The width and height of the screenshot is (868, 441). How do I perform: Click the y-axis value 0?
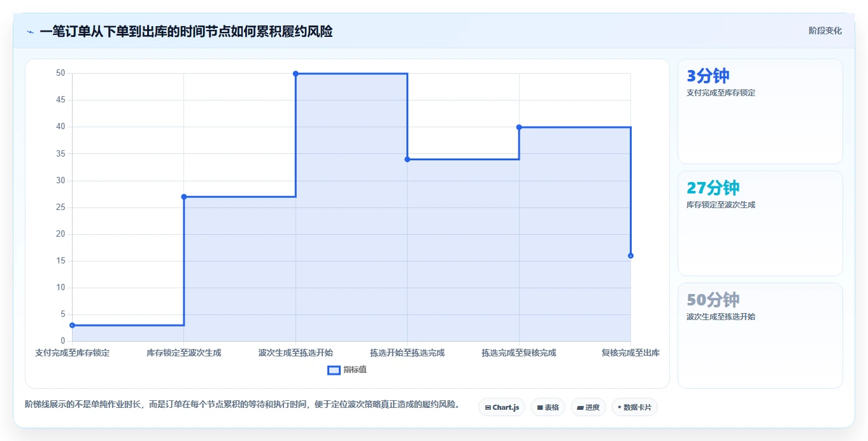pos(63,341)
